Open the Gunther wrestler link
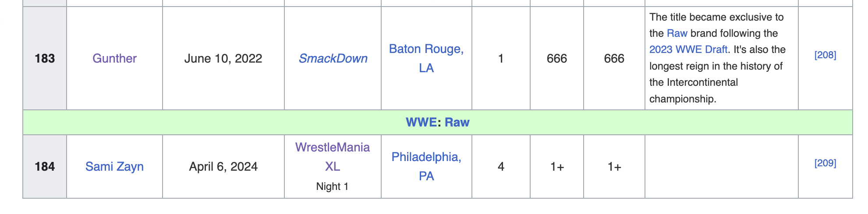Image resolution: width=868 pixels, height=214 pixels. 114,58
